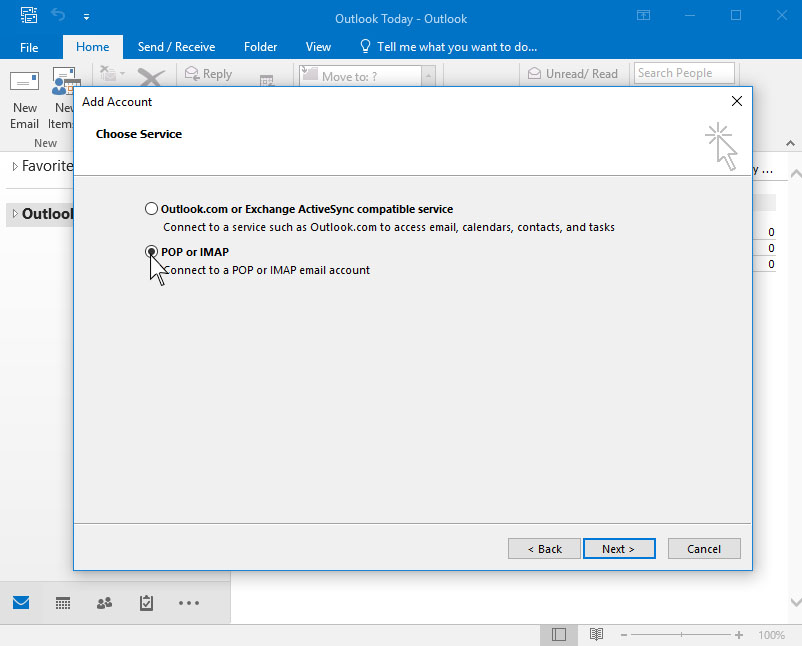Switch to Normal view in status bar

pyautogui.click(x=559, y=635)
